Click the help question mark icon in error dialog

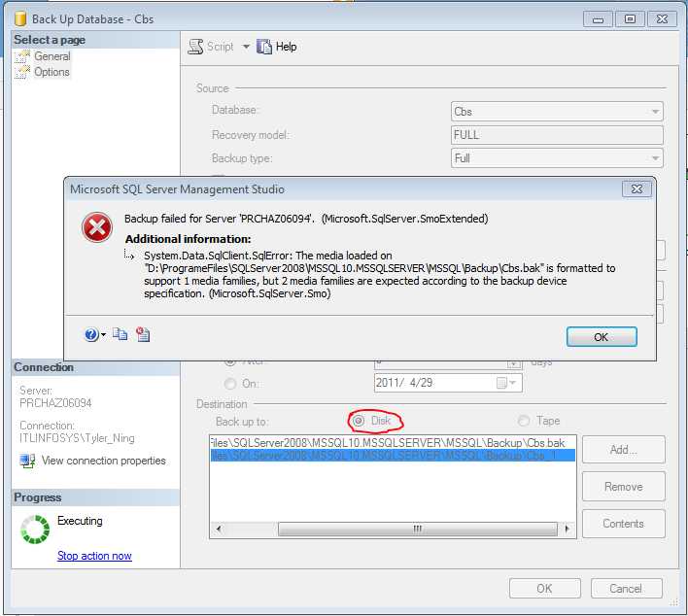(x=90, y=335)
